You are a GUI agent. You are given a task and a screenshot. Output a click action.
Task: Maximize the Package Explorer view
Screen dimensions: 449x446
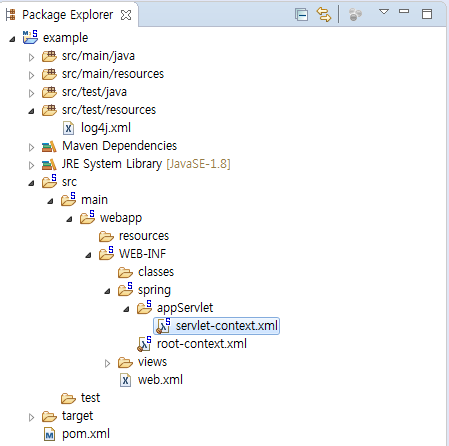[x=427, y=14]
